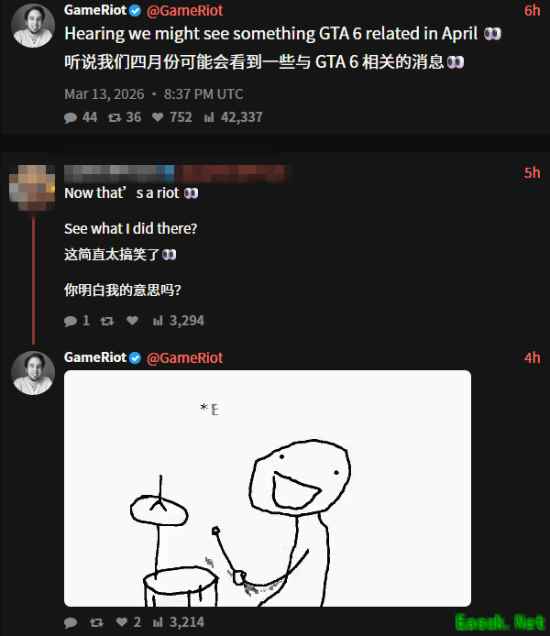Screen dimensions: 550x636
Task: Click reply icon on GTA 6 tweet
Action: click(x=71, y=118)
